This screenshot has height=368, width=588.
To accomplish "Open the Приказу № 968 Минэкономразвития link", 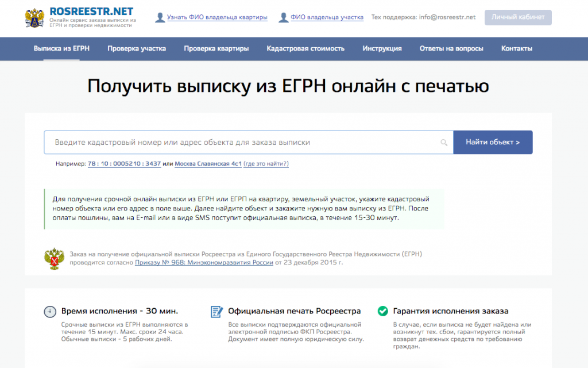I will pyautogui.click(x=204, y=263).
